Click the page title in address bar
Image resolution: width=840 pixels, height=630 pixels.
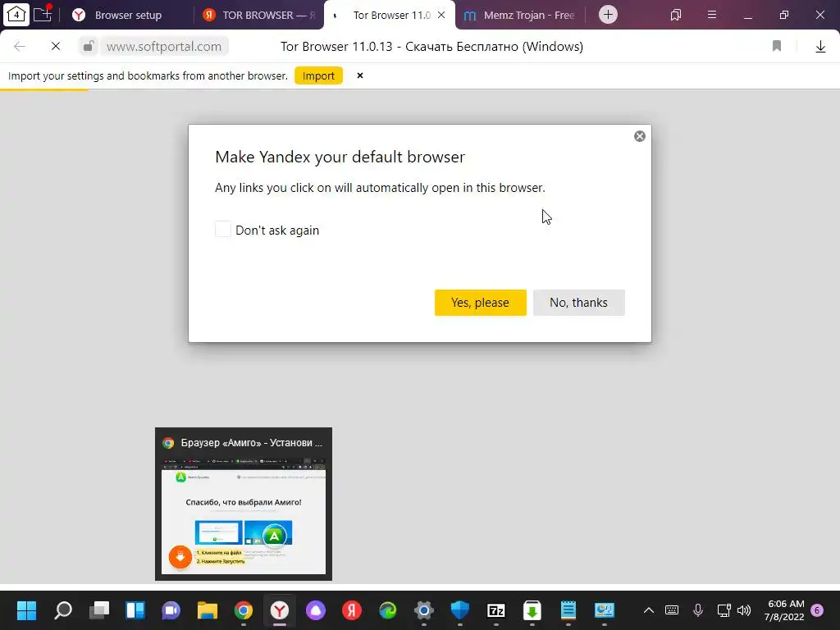[431, 47]
